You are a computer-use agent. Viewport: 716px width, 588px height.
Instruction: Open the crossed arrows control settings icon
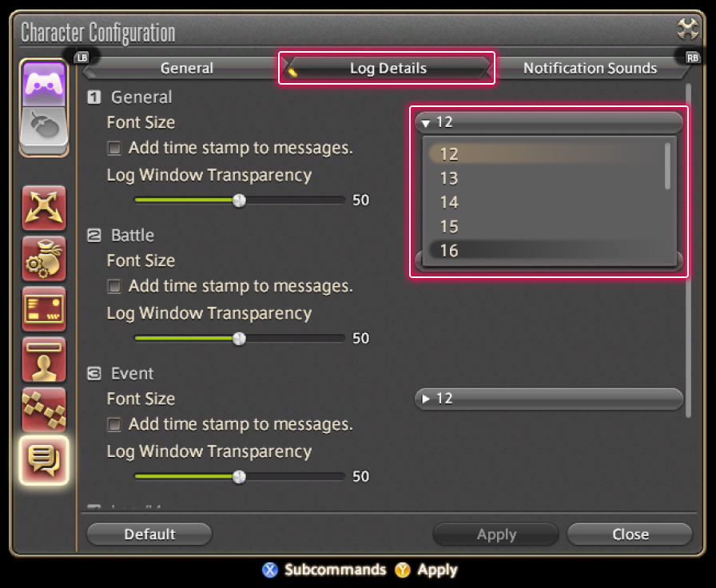(44, 209)
